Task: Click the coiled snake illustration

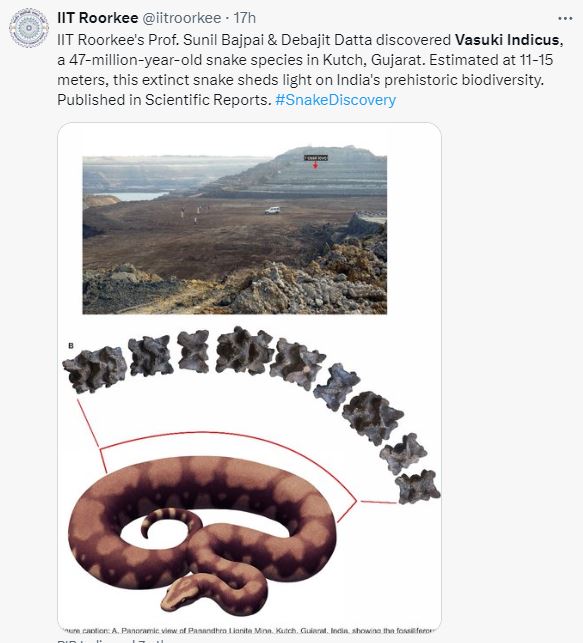Action: click(x=202, y=534)
